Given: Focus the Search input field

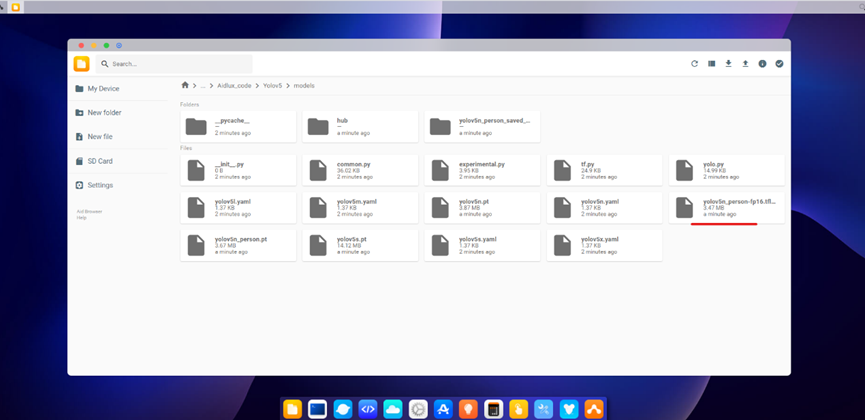Looking at the screenshot, I should (174, 64).
